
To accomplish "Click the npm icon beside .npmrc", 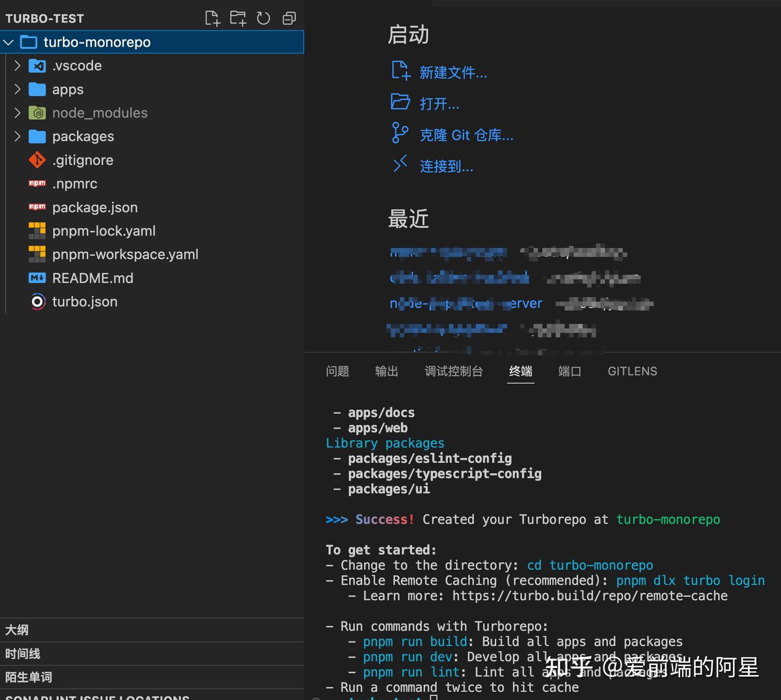I will 37,183.
